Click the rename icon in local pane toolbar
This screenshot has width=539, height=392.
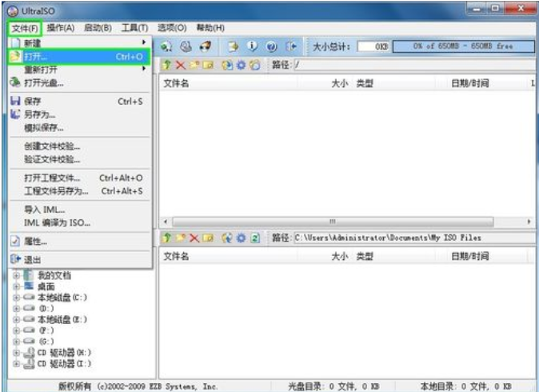208,238
